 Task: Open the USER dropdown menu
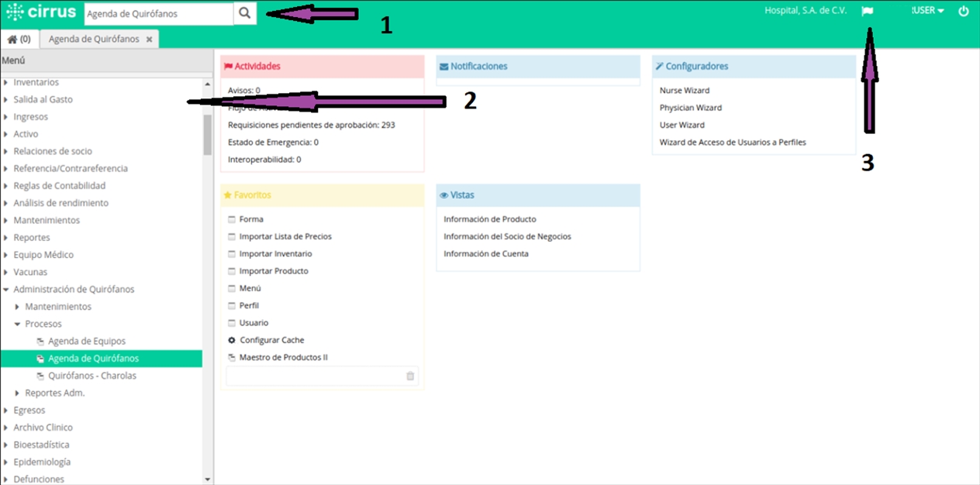click(x=928, y=11)
